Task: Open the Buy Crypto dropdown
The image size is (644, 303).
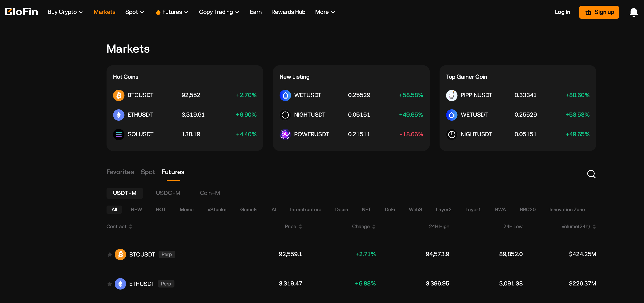Action: point(65,12)
